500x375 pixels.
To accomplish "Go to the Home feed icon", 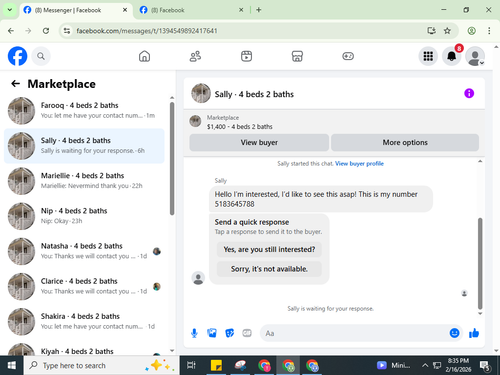I will point(144,56).
